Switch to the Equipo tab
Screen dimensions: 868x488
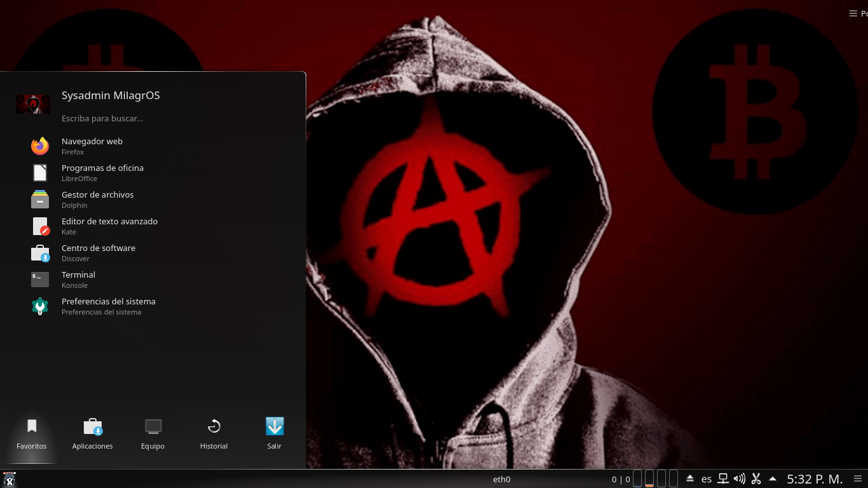pyautogui.click(x=153, y=433)
